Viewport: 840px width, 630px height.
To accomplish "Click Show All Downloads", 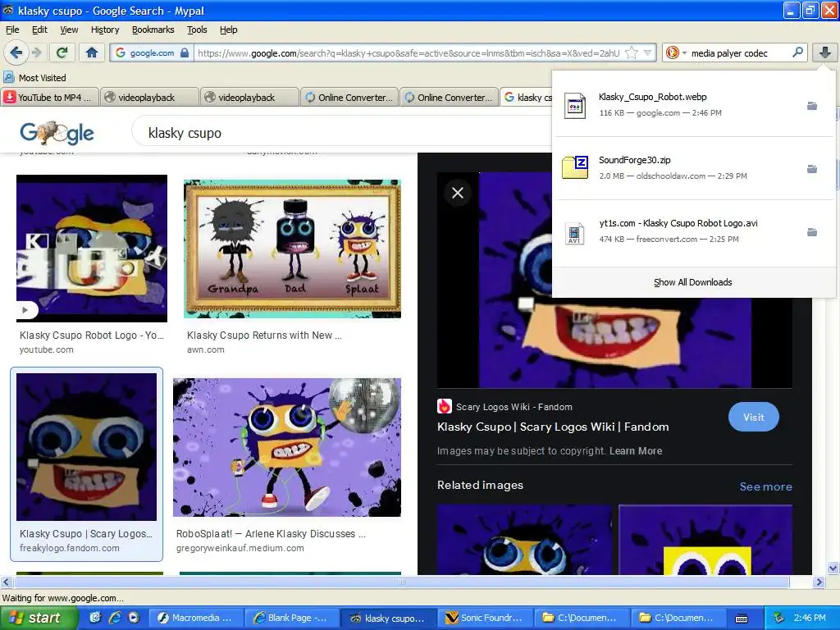I will (x=692, y=282).
